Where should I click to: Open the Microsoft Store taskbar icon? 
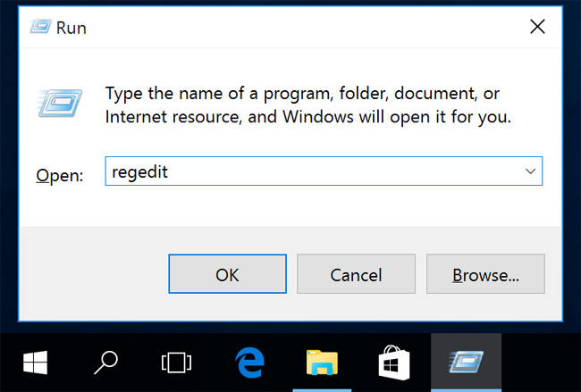tap(394, 362)
